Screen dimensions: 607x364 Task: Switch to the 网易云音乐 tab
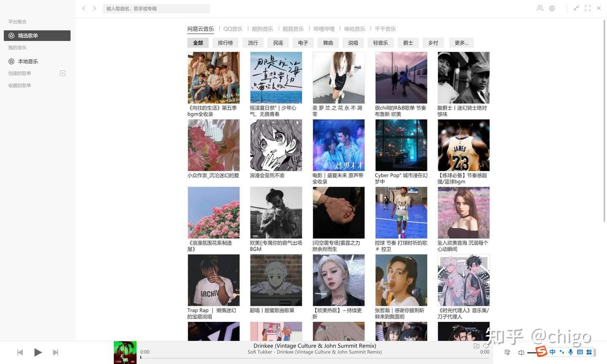[x=201, y=29]
